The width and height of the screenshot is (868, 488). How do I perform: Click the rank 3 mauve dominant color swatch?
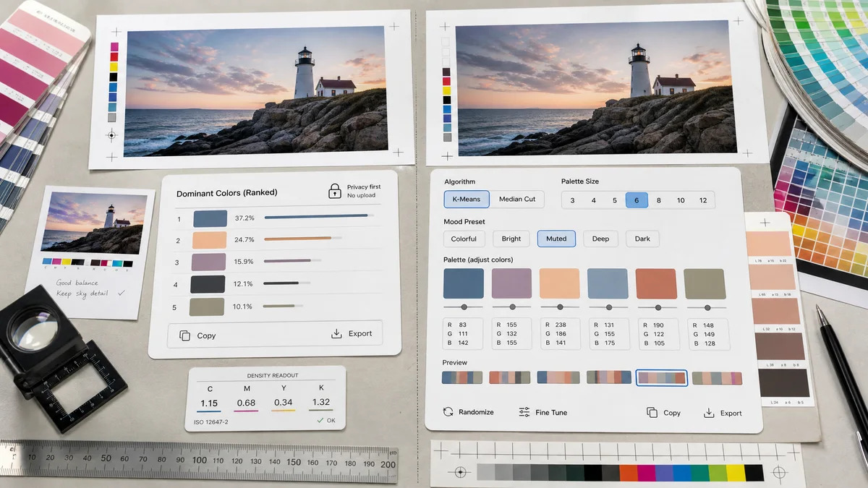coord(209,262)
